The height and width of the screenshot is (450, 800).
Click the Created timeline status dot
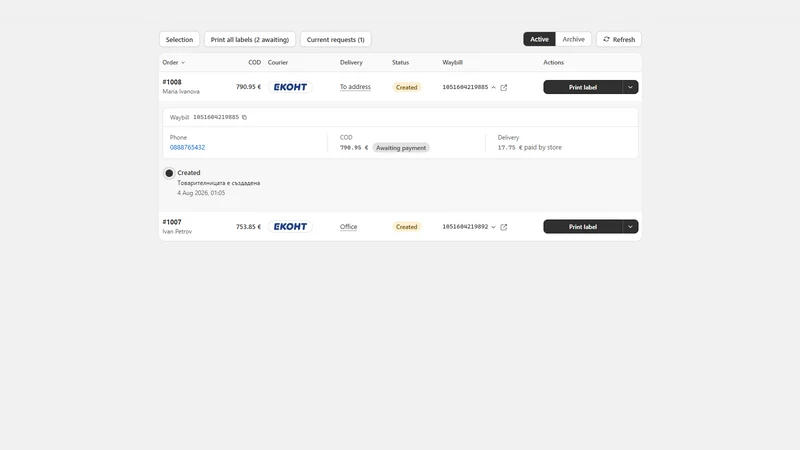pyautogui.click(x=169, y=173)
